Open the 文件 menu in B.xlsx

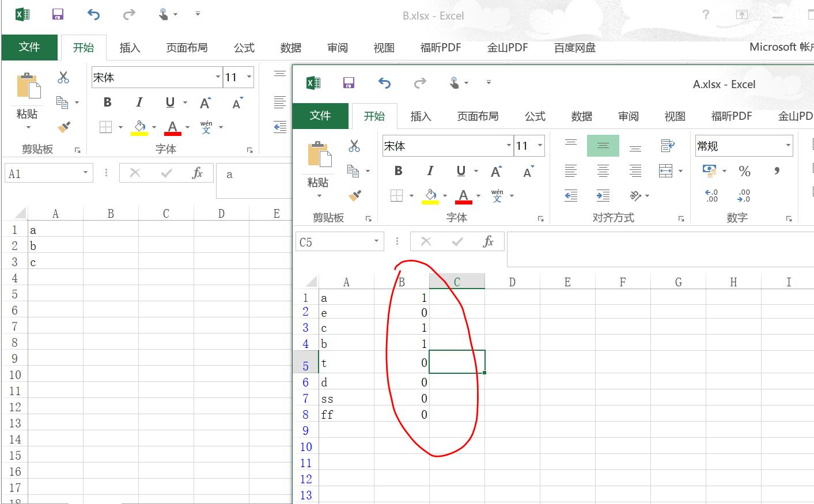(x=29, y=47)
